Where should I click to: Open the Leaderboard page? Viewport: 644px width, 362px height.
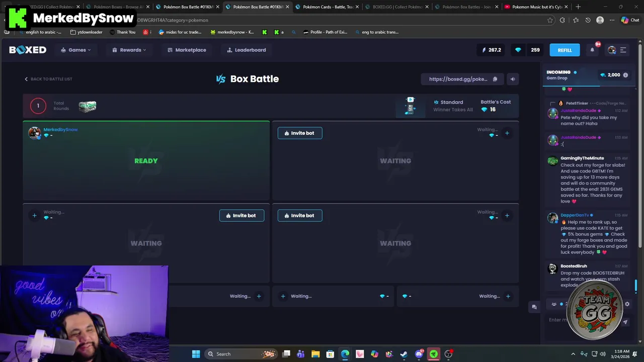pos(247,50)
